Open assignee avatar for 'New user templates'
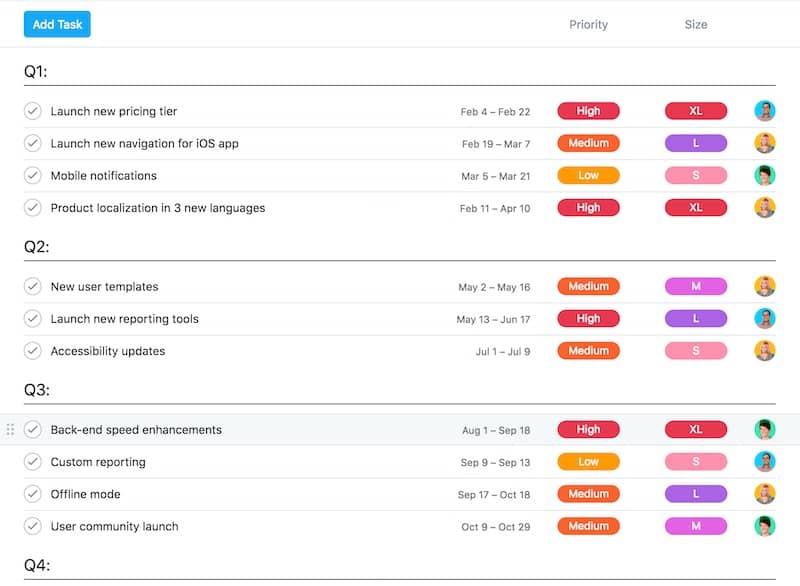This screenshot has height=586, width=800. [765, 287]
